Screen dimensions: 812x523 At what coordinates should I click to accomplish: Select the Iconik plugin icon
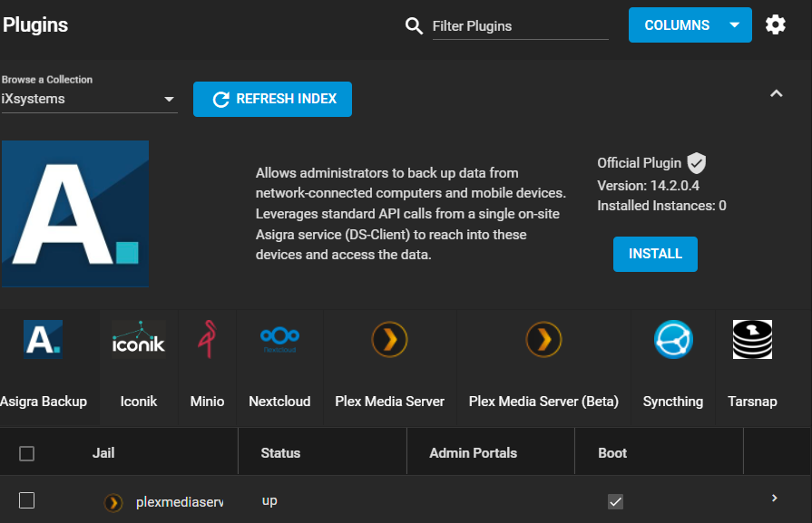click(139, 339)
